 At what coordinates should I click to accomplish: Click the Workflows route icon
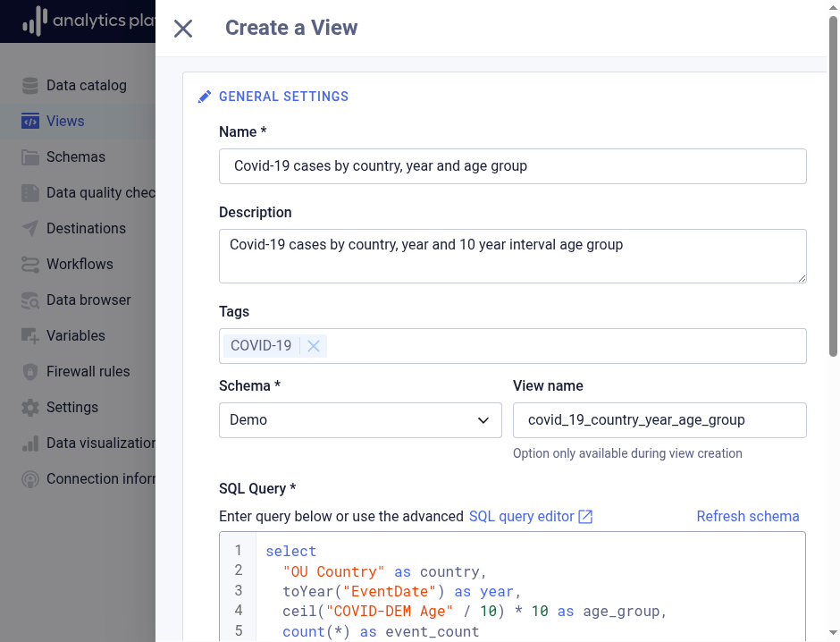tap(30, 264)
